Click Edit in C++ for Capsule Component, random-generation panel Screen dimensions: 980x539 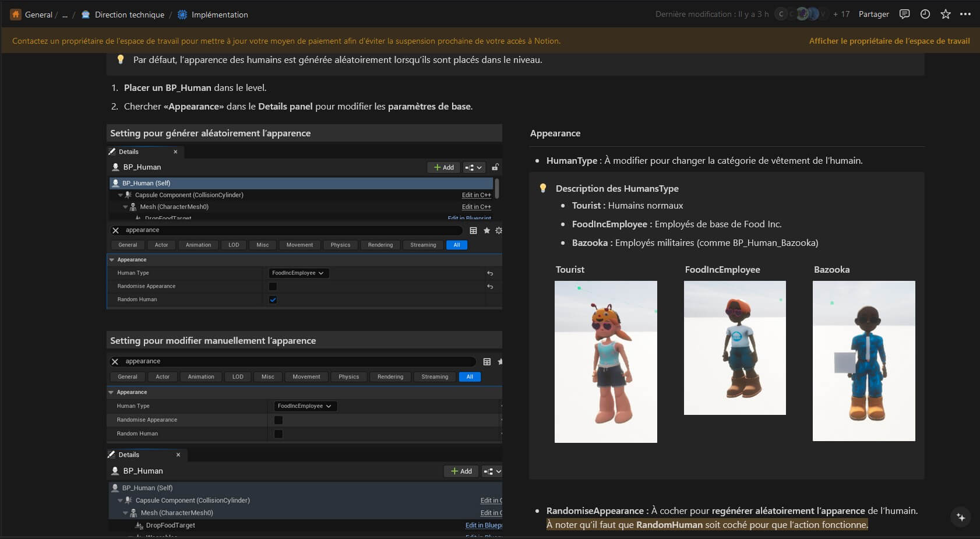476,195
